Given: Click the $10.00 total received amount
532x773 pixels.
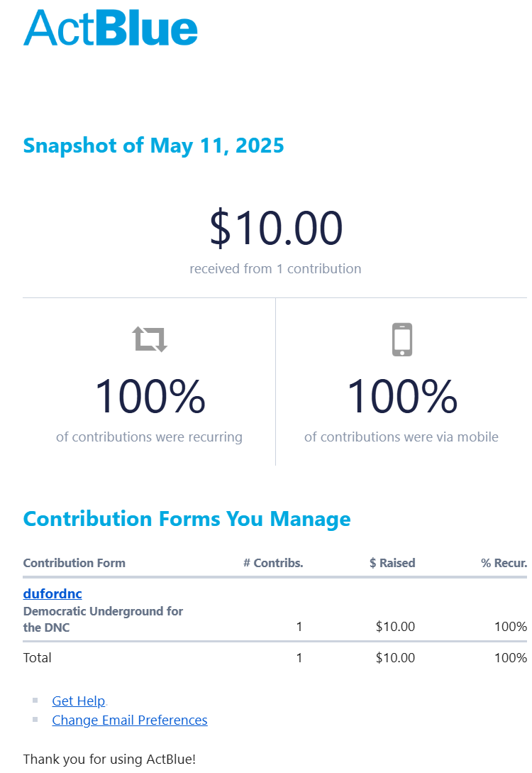Looking at the screenshot, I should point(276,229).
